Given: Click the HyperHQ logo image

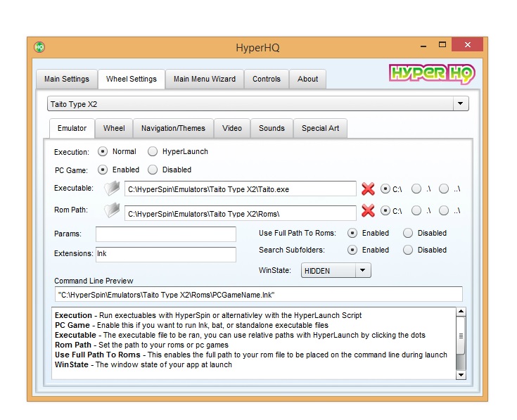Looking at the screenshot, I should pyautogui.click(x=432, y=73).
